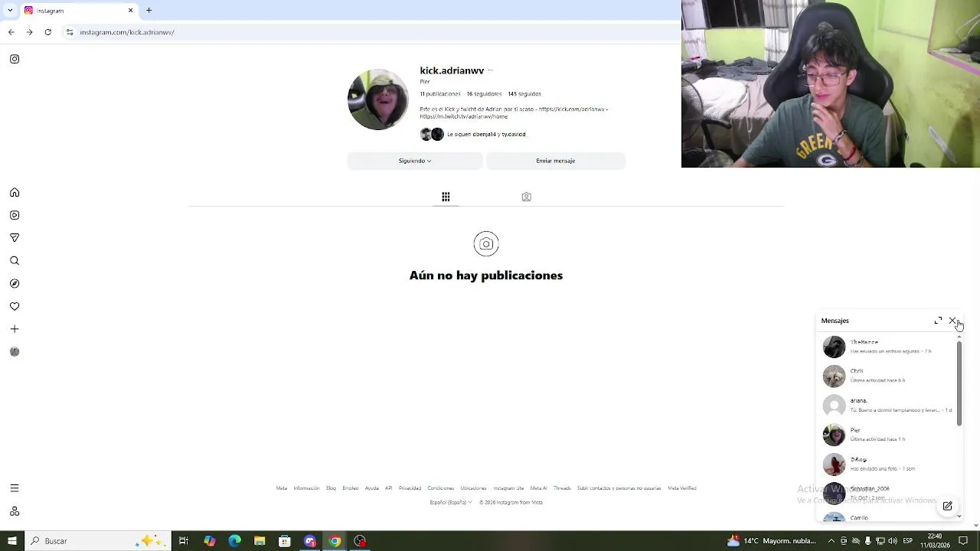View site information icon in address bar
Image resolution: width=980 pixels, height=551 pixels.
(x=70, y=32)
